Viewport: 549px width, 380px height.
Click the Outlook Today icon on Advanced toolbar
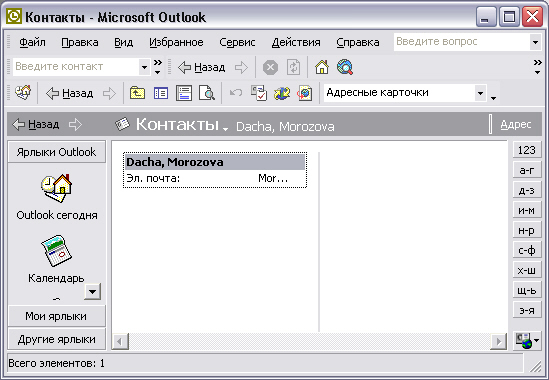click(23, 93)
